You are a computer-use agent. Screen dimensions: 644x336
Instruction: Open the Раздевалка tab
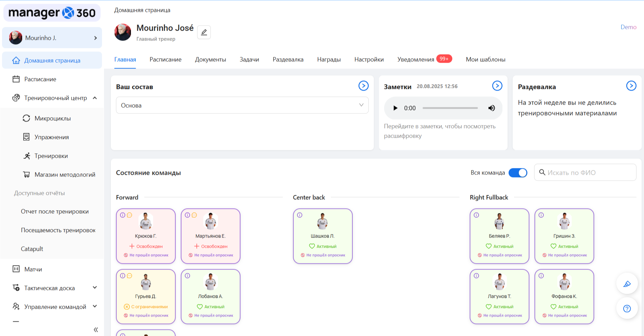(x=288, y=59)
